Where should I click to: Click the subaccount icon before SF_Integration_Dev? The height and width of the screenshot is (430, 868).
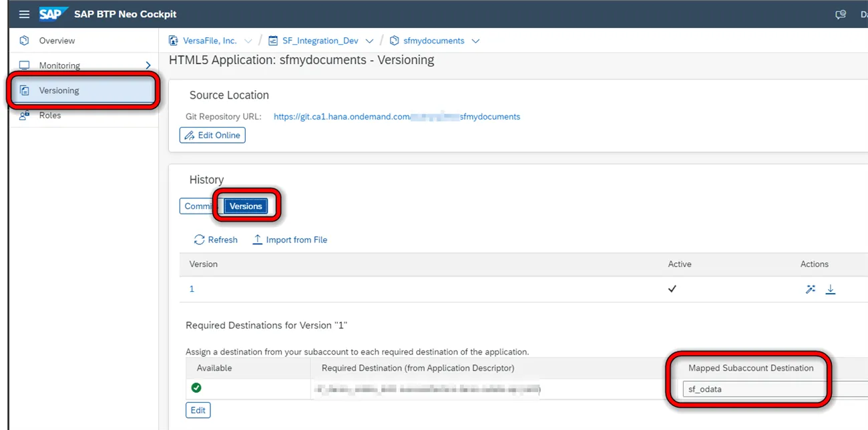point(273,41)
